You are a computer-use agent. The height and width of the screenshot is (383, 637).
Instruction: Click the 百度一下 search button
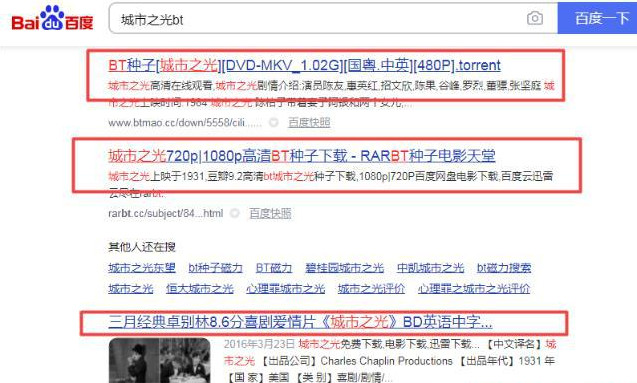[597, 18]
